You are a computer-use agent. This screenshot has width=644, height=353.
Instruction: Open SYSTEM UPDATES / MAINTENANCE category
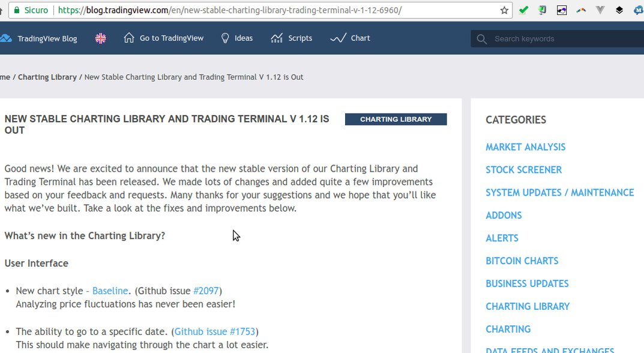click(x=560, y=193)
